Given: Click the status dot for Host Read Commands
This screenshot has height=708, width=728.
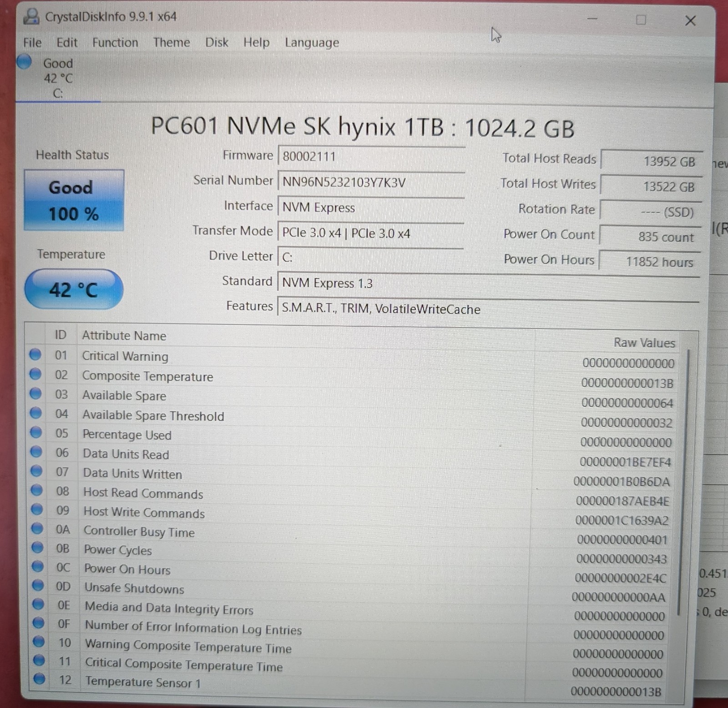Looking at the screenshot, I should point(36,490).
